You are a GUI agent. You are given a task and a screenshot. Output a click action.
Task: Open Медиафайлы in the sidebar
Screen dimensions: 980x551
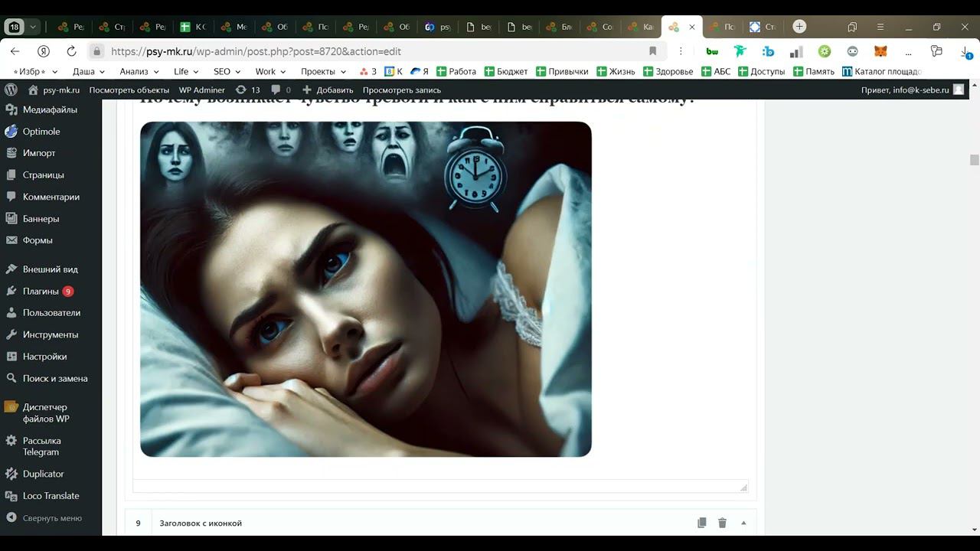click(50, 109)
